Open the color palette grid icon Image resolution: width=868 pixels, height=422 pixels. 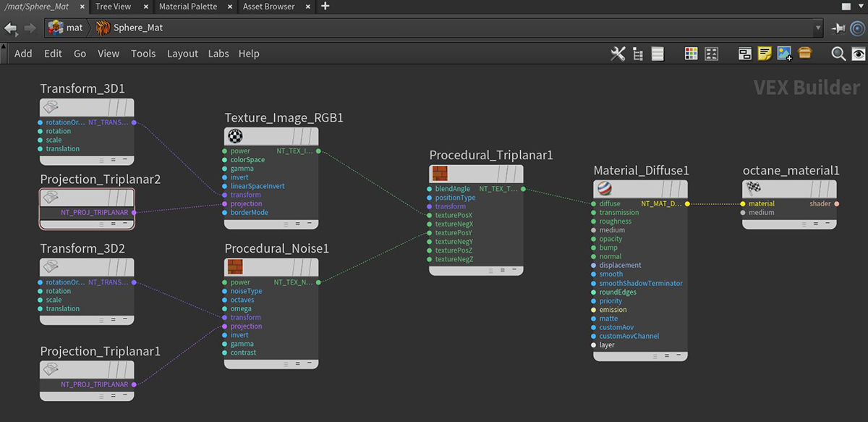(x=691, y=54)
